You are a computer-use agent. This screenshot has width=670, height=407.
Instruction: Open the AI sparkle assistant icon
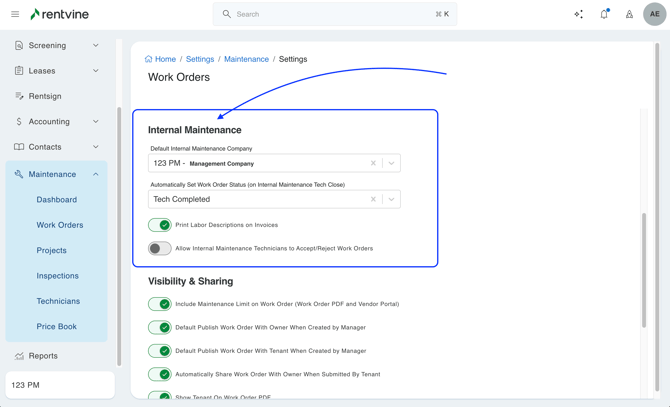(x=578, y=14)
